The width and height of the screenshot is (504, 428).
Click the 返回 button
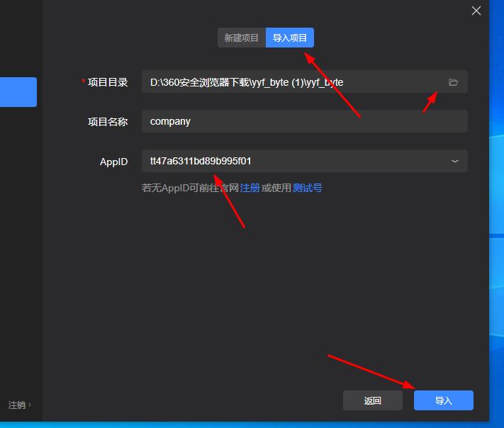[x=373, y=400]
